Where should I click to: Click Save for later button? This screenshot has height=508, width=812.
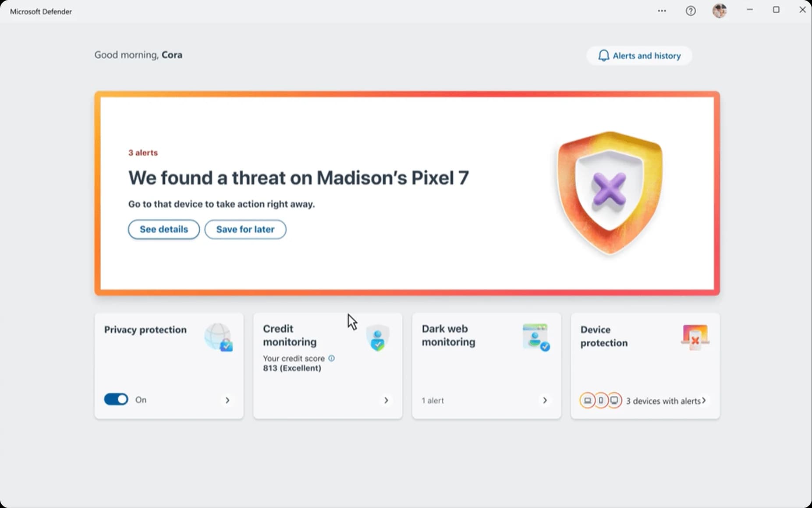[x=245, y=229]
